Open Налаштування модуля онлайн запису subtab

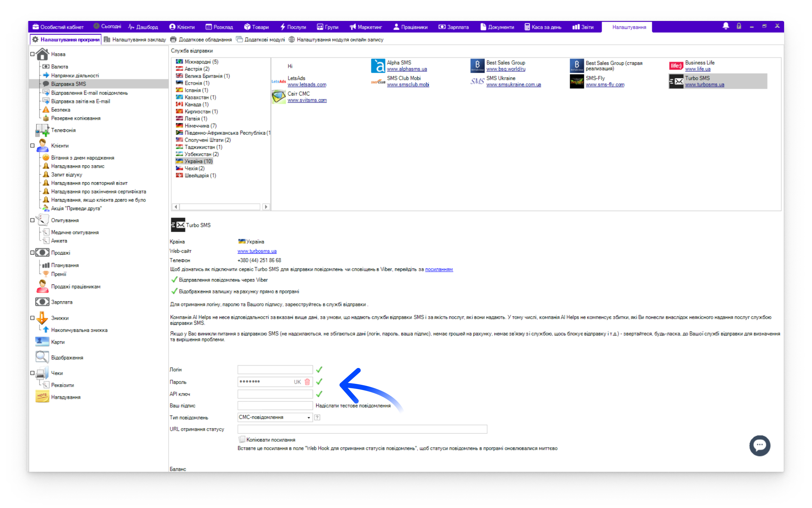[336, 40]
